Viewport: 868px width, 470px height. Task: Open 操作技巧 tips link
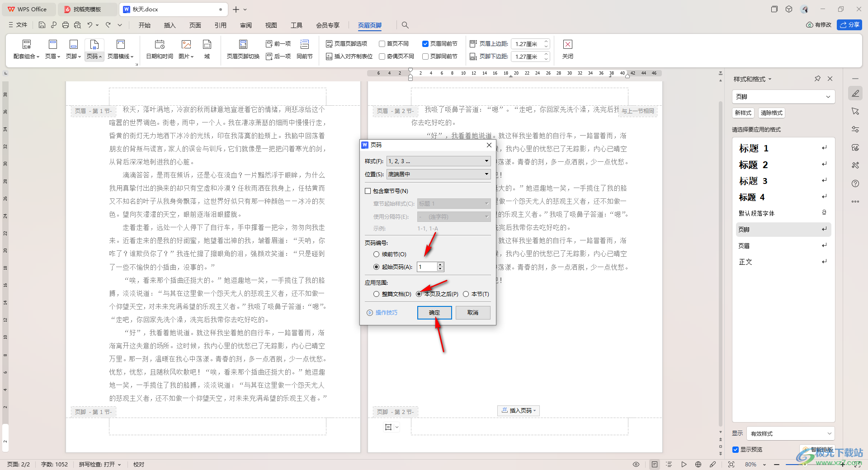[x=382, y=313]
